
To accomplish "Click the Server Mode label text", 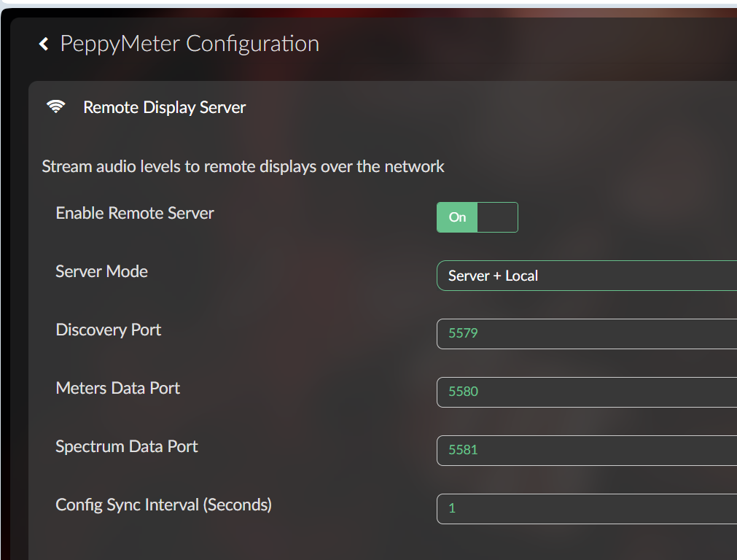I will click(101, 271).
